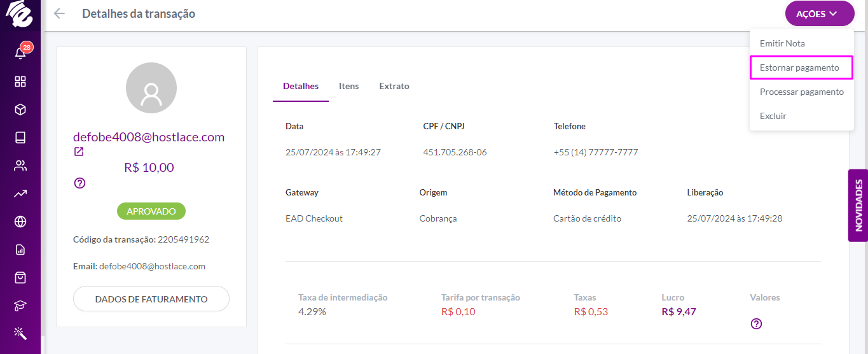868x354 pixels.
Task: Open the book icon in sidebar
Action: (20, 138)
